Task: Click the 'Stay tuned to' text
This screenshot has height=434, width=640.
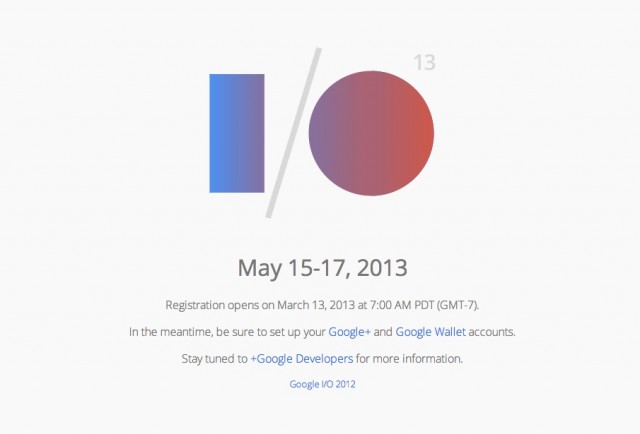Action: pyautogui.click(x=215, y=359)
